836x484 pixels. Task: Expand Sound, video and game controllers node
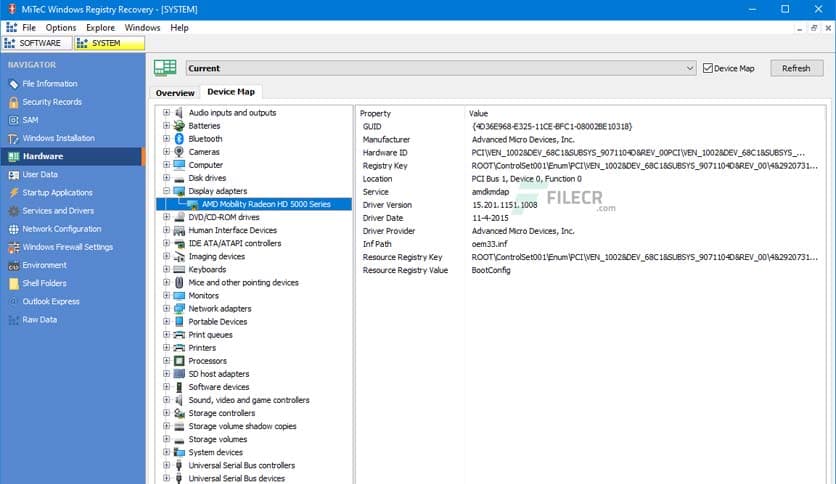click(x=166, y=400)
